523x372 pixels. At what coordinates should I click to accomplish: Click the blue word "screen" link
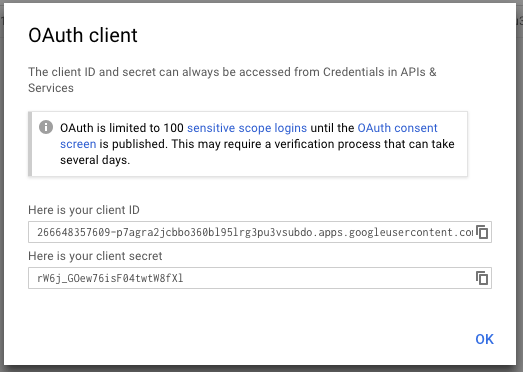78,144
